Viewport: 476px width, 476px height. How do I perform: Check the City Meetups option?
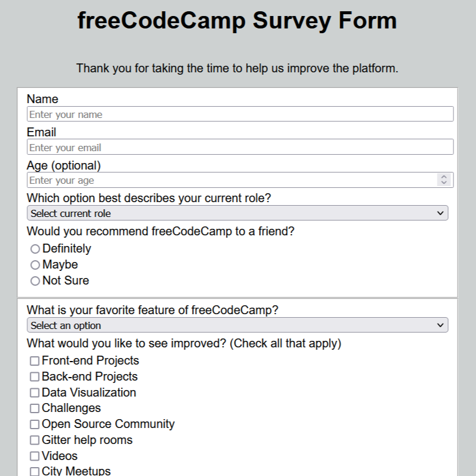click(x=34, y=471)
